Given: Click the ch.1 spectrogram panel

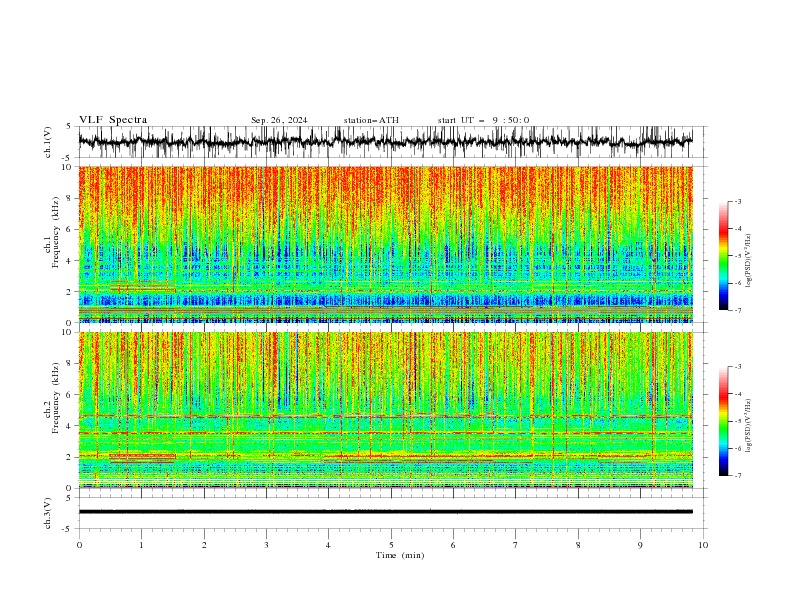Looking at the screenshot, I should click(386, 244).
